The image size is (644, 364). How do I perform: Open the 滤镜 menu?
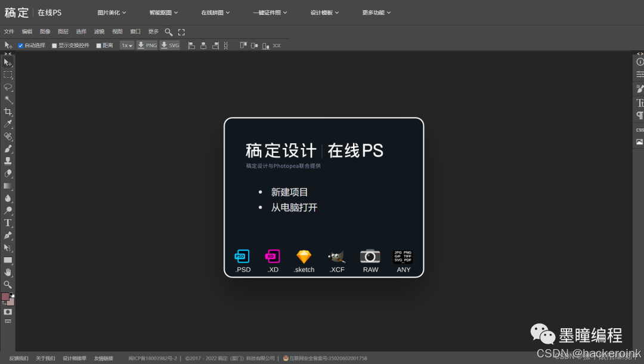click(x=100, y=32)
